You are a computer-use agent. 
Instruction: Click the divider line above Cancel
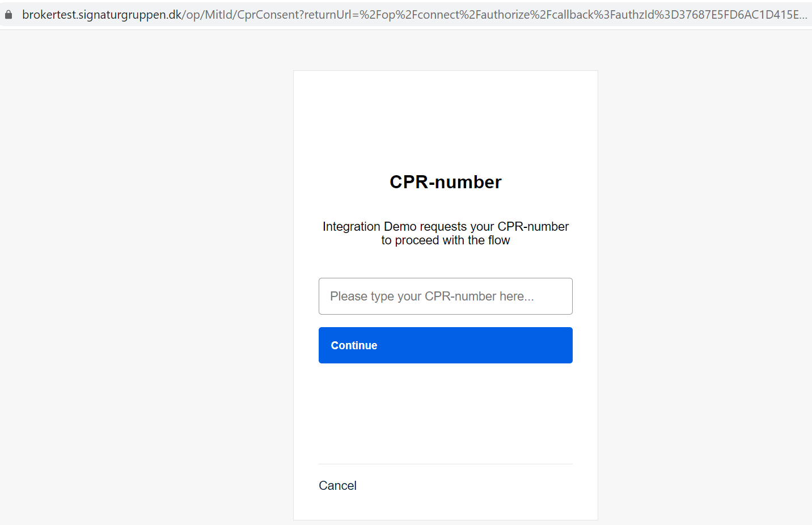[x=445, y=464]
